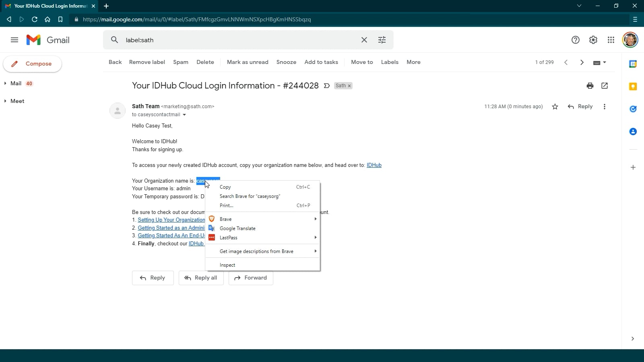Select Google Translate in context menu
Image resolution: width=644 pixels, height=362 pixels.
point(262,228)
